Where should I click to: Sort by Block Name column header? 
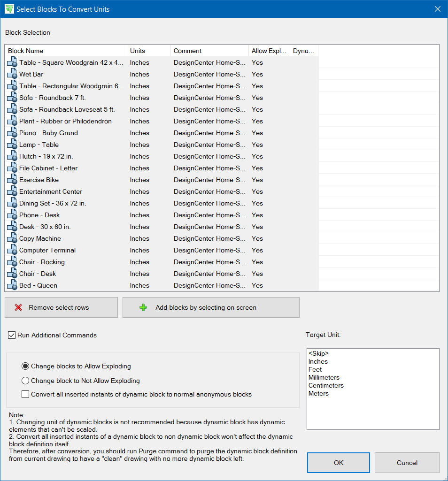pyautogui.click(x=66, y=51)
